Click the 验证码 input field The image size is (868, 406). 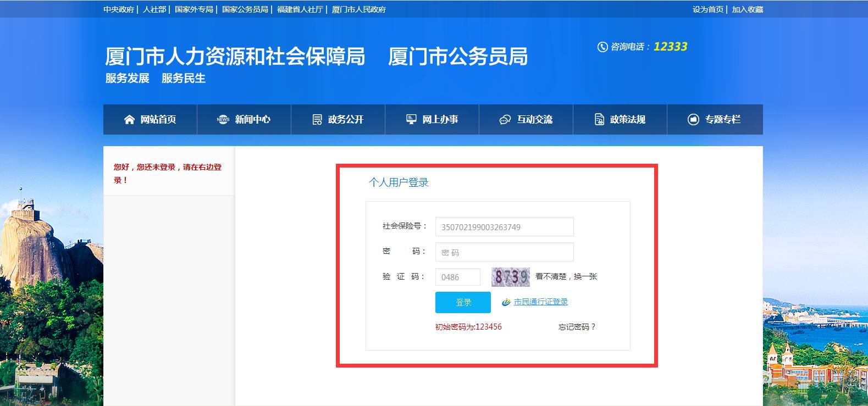(457, 277)
